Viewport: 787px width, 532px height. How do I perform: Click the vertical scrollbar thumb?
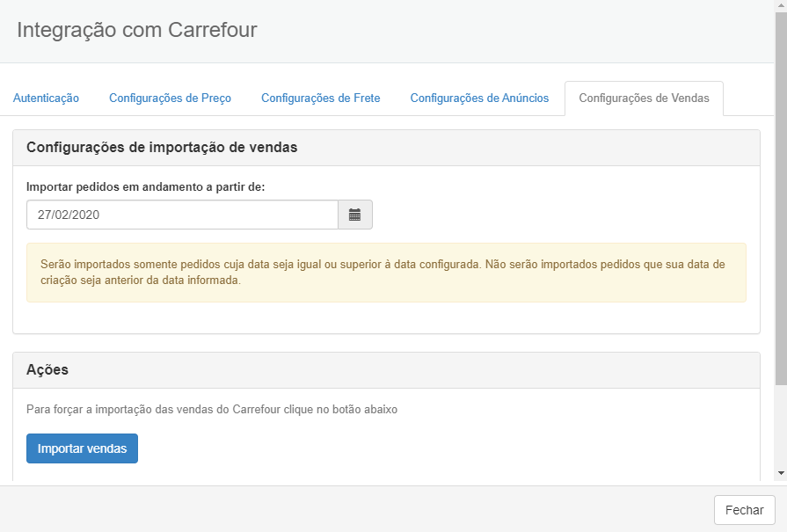pyautogui.click(x=781, y=198)
